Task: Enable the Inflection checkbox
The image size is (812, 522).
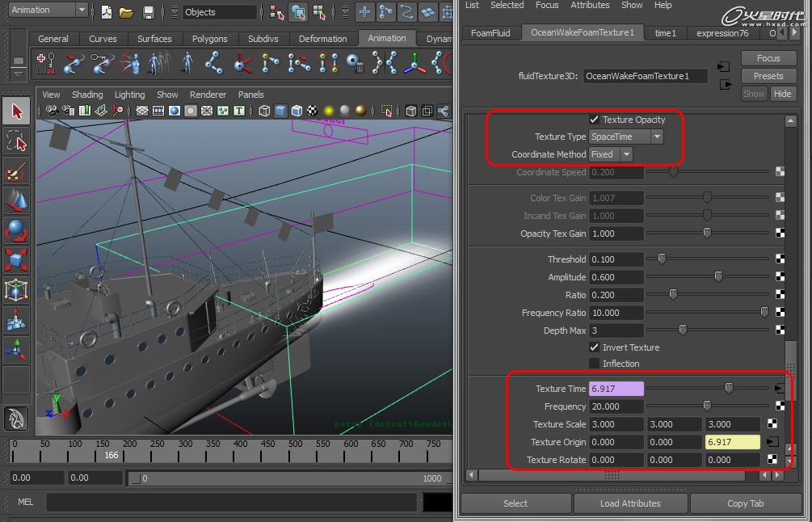Action: point(595,364)
